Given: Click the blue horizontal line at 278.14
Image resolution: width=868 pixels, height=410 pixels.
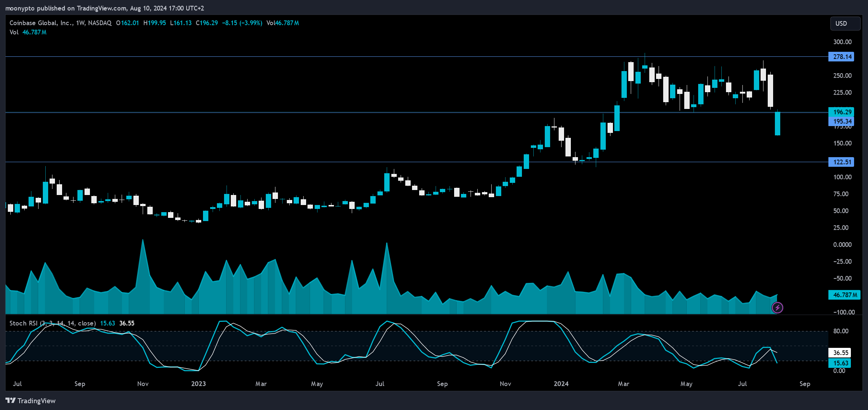Looking at the screenshot, I should (x=417, y=56).
